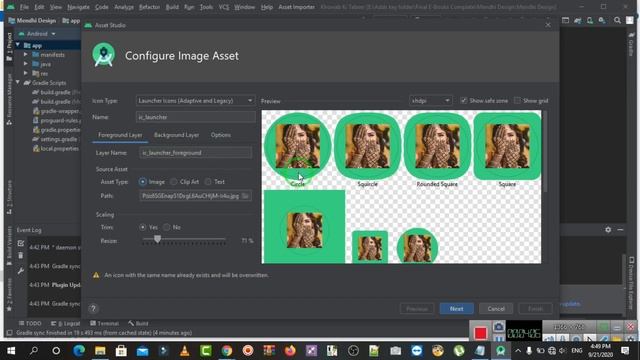
Task: Click the Cancel button
Action: pyautogui.click(x=496, y=309)
